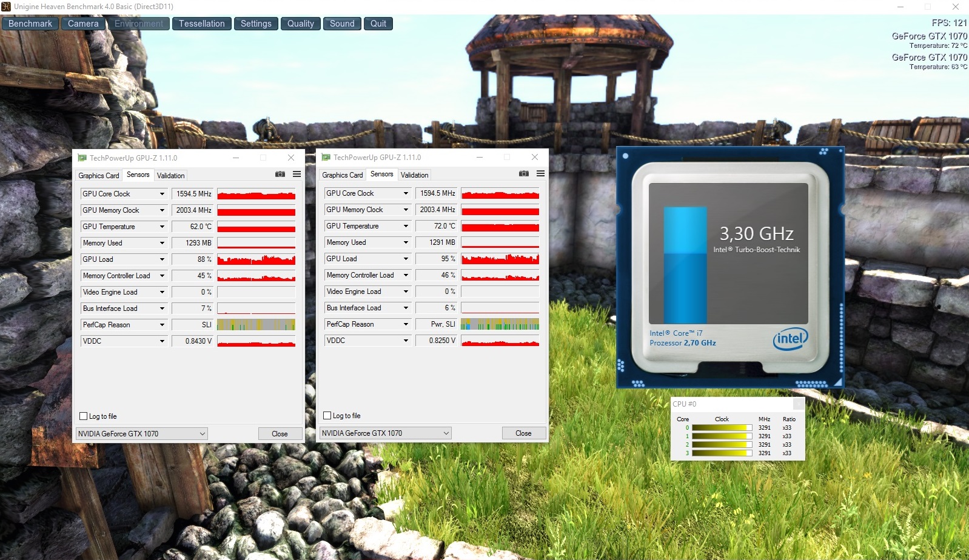
Task: Click the CPU #0 gadget header
Action: coord(737,404)
